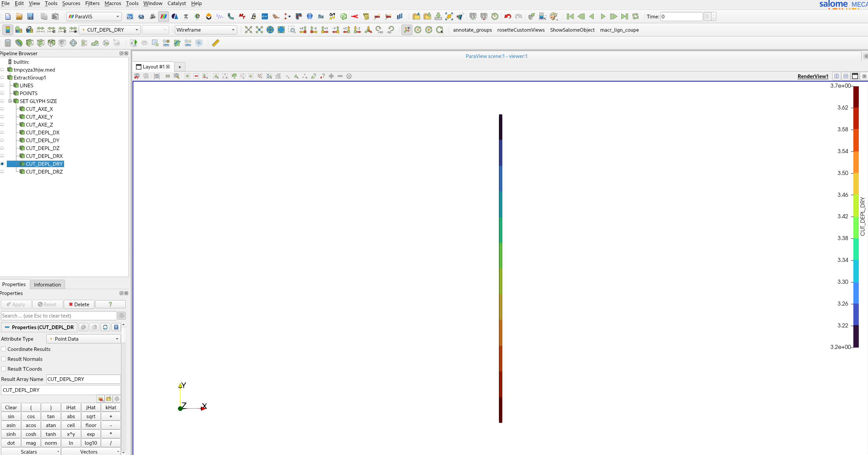Toggle 2D interaction mode in view
The width and height of the screenshot is (868, 455).
(168, 76)
